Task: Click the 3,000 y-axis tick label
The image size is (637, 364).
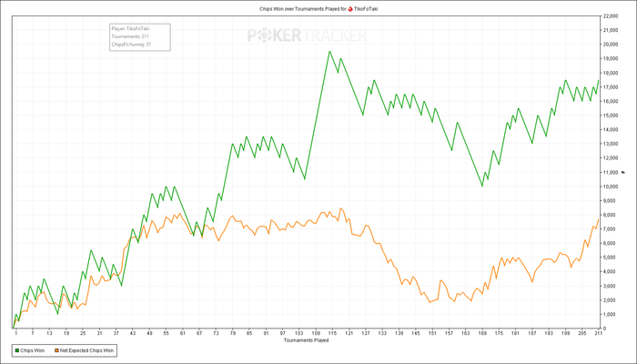Action: coord(609,286)
